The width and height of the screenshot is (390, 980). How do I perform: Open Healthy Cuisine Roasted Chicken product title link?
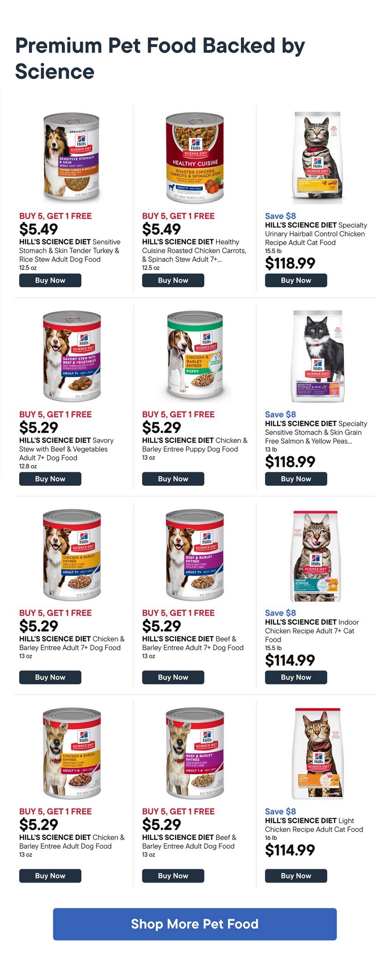(x=194, y=250)
